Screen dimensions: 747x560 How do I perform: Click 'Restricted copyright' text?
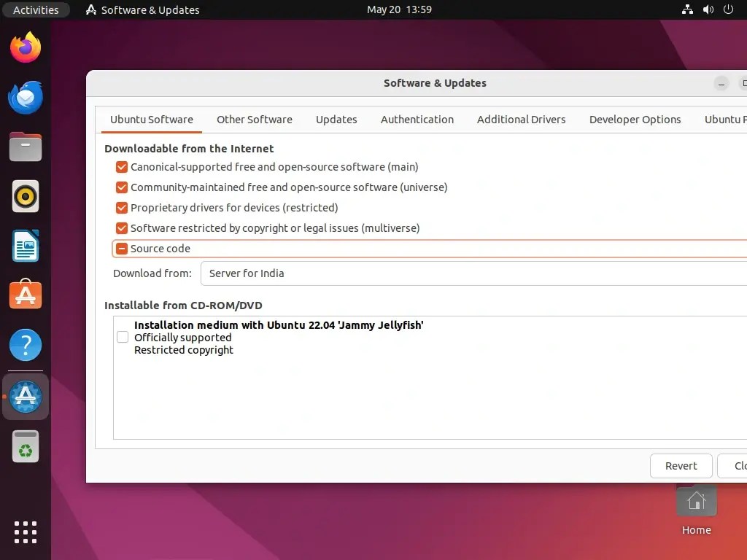tap(184, 350)
